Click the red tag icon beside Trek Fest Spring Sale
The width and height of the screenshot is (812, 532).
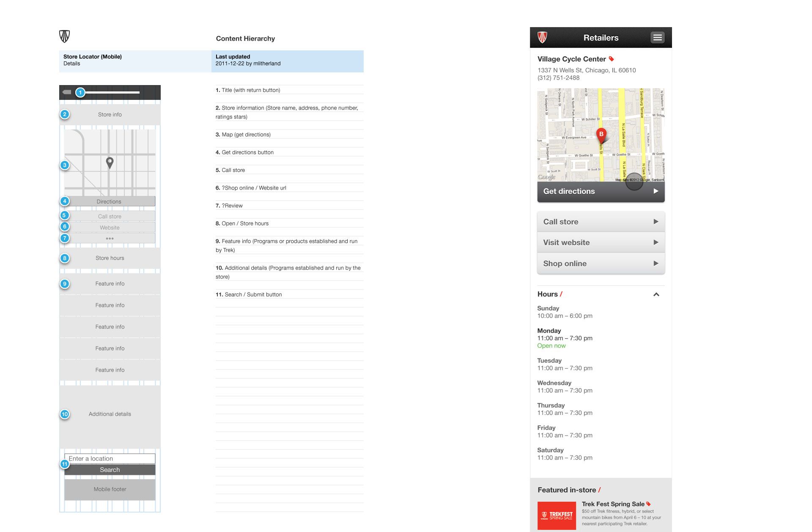tap(648, 504)
